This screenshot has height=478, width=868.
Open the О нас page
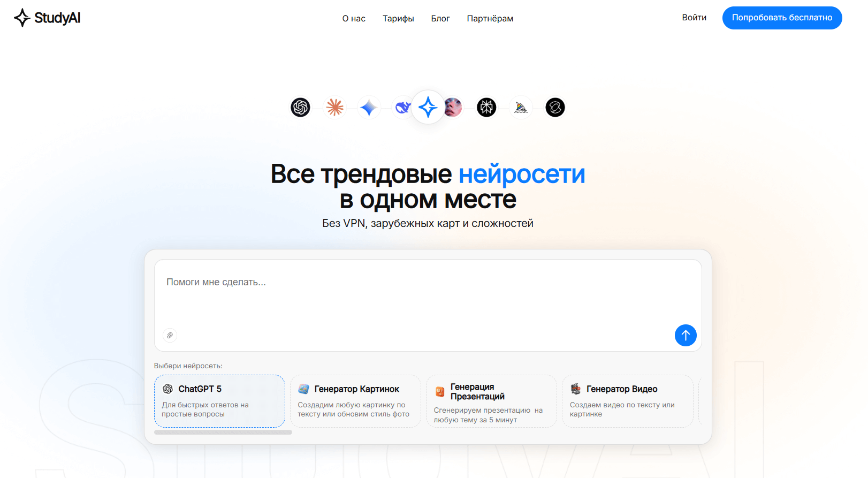(x=354, y=18)
